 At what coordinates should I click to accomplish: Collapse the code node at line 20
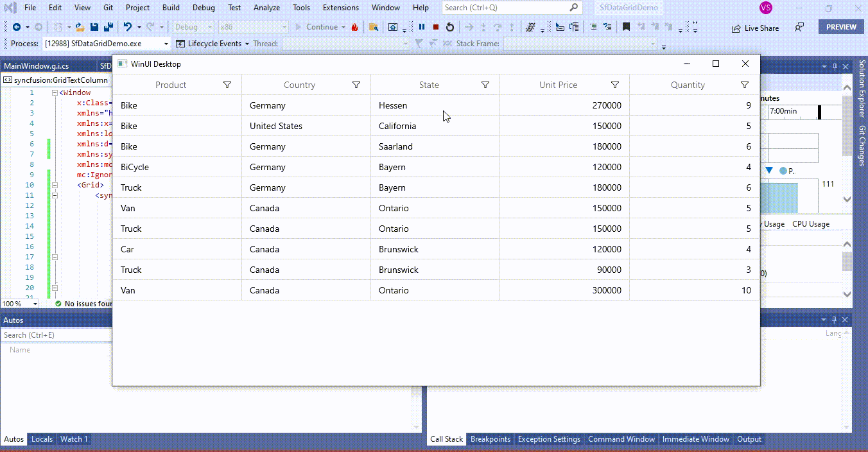coord(55,288)
